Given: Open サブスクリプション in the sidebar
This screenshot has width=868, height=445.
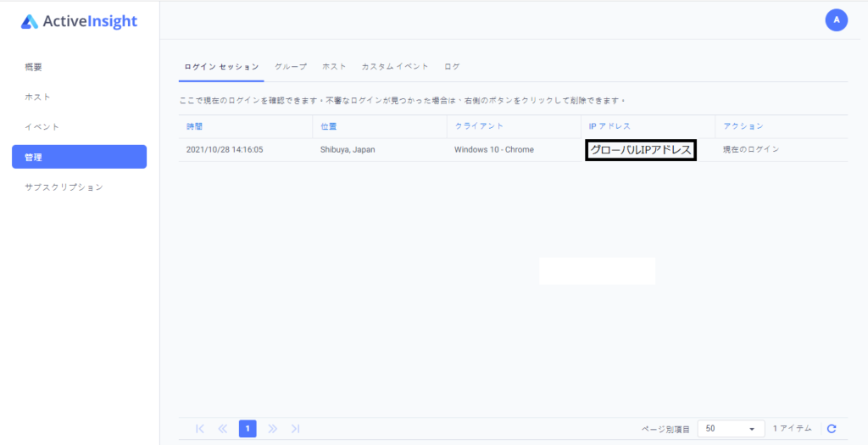Looking at the screenshot, I should click(x=64, y=187).
